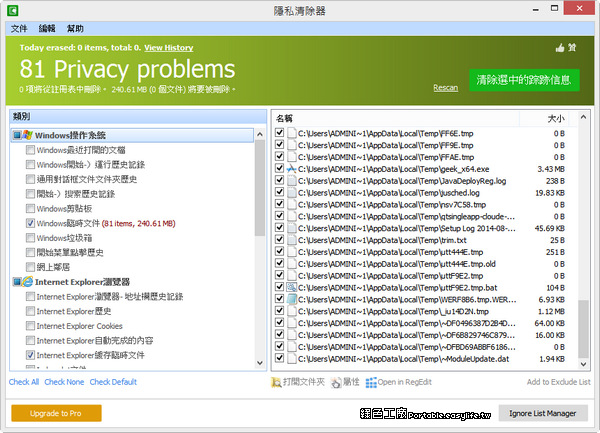Enable the Windows垃圾箱 checkbox
The width and height of the screenshot is (600, 433).
coord(30,238)
